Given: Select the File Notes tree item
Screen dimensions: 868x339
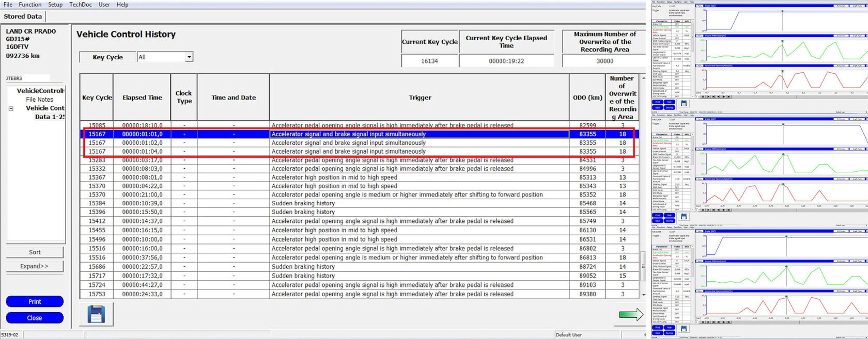Looking at the screenshot, I should point(40,100).
